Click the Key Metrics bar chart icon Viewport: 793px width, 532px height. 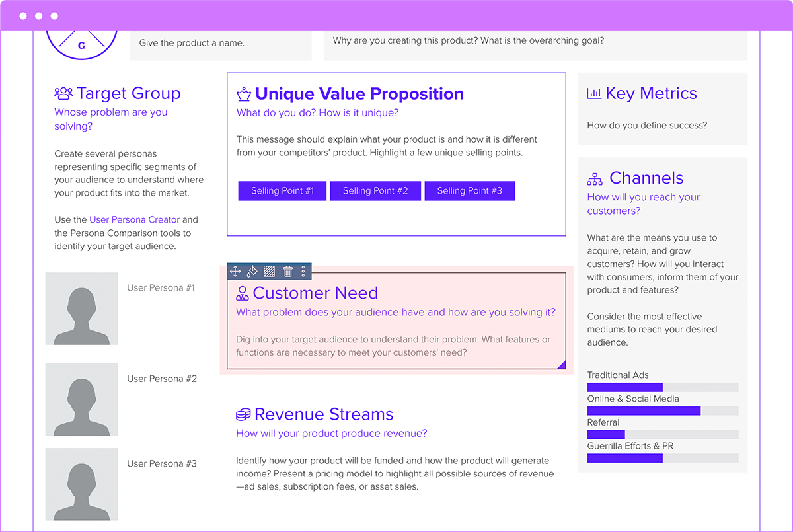click(594, 94)
